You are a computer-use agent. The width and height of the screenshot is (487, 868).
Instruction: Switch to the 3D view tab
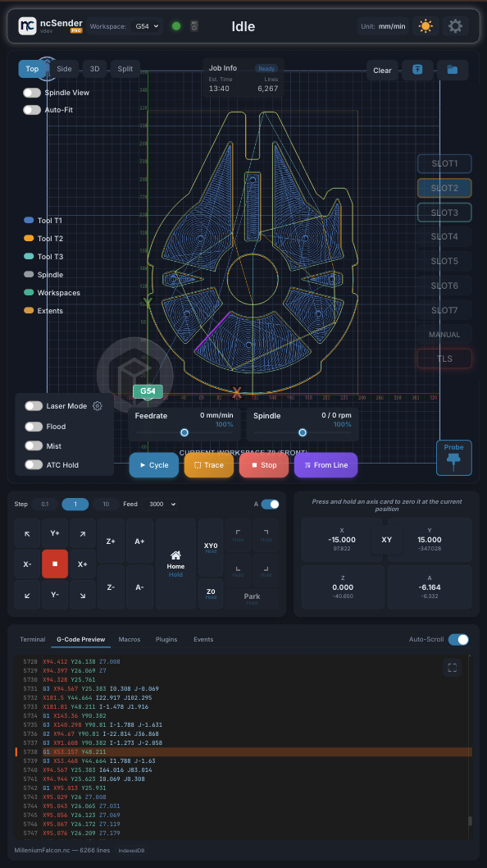click(x=94, y=69)
